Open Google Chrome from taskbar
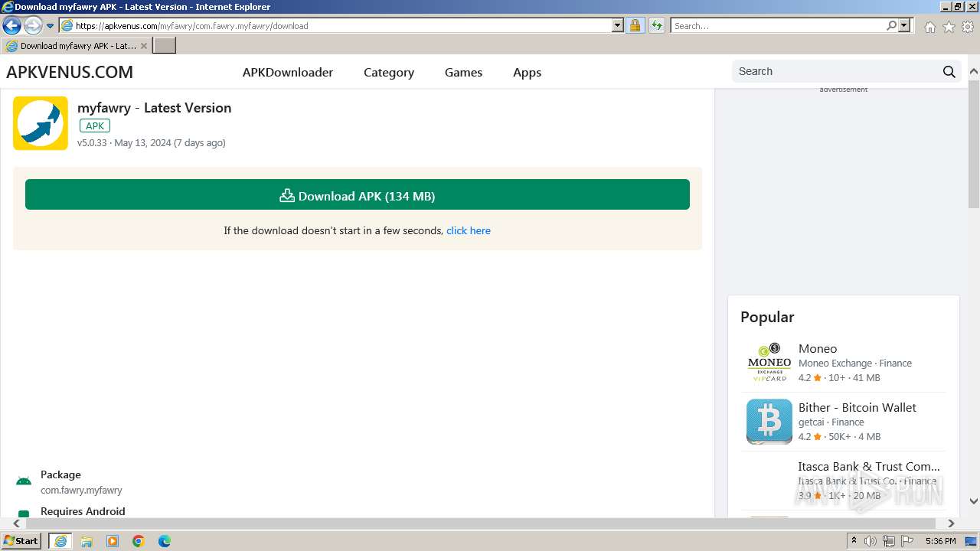 (x=139, y=541)
